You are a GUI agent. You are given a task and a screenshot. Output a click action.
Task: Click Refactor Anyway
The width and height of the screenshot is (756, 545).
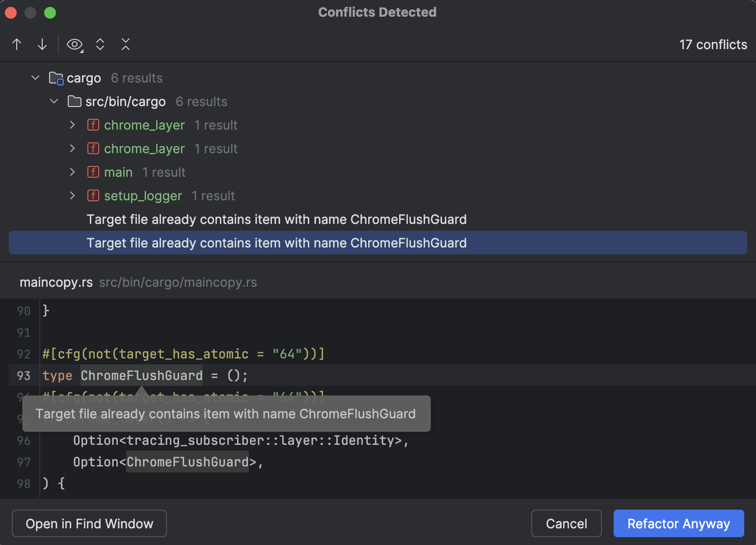(x=679, y=523)
